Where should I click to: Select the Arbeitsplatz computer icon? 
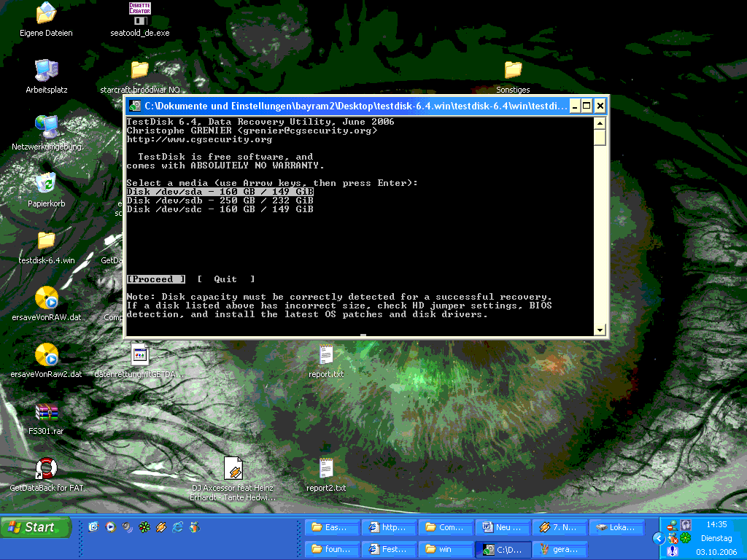[46, 71]
